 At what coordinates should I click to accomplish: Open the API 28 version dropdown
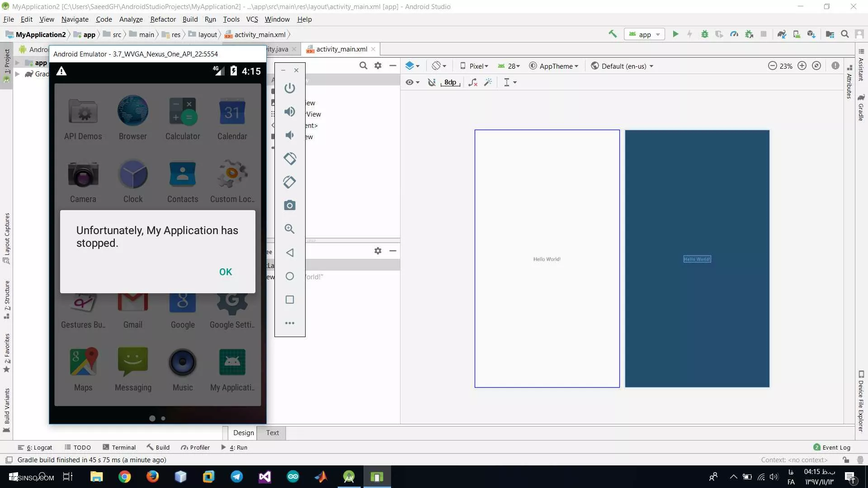pos(509,66)
